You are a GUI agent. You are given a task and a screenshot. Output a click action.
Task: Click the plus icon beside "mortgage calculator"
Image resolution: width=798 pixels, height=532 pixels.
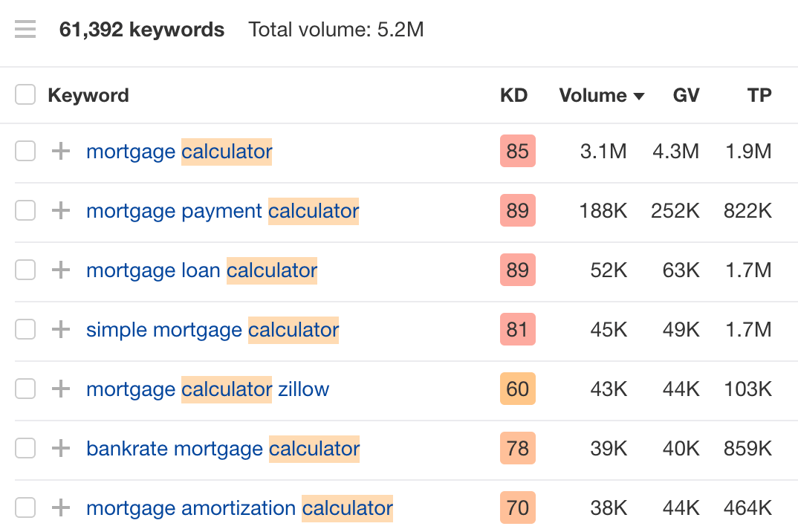(60, 151)
